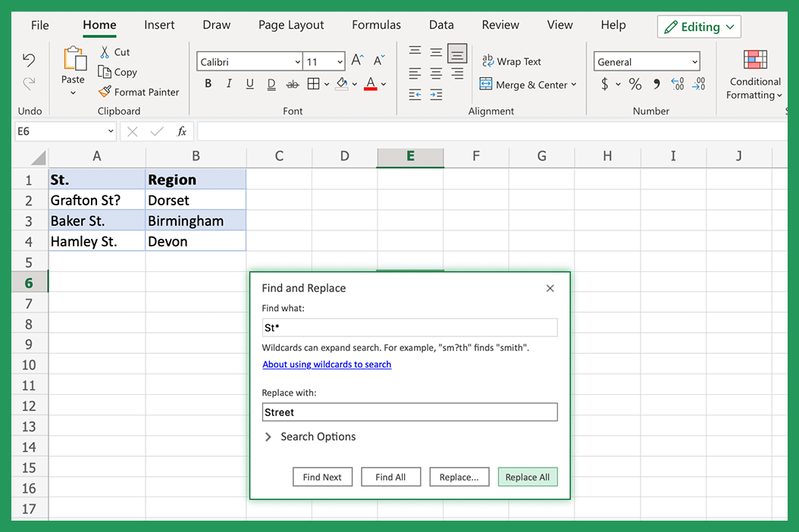
Task: Click the Replace All button
Action: (528, 477)
